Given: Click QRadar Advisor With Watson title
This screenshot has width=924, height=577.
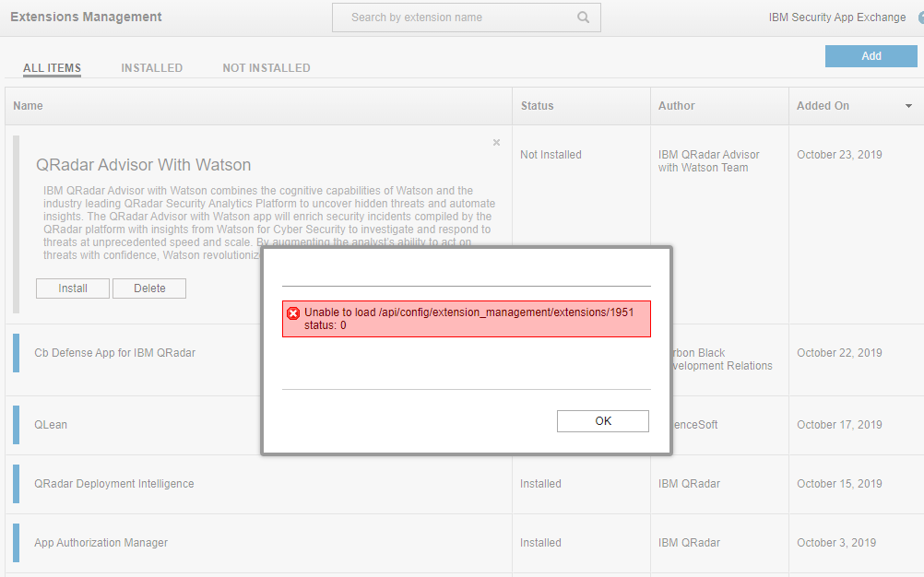Looking at the screenshot, I should [143, 165].
